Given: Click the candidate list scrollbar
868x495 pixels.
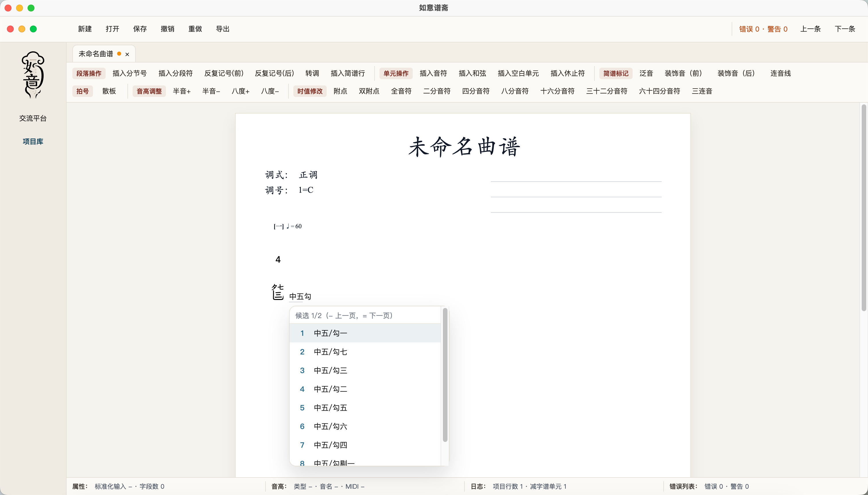Looking at the screenshot, I should [445, 375].
